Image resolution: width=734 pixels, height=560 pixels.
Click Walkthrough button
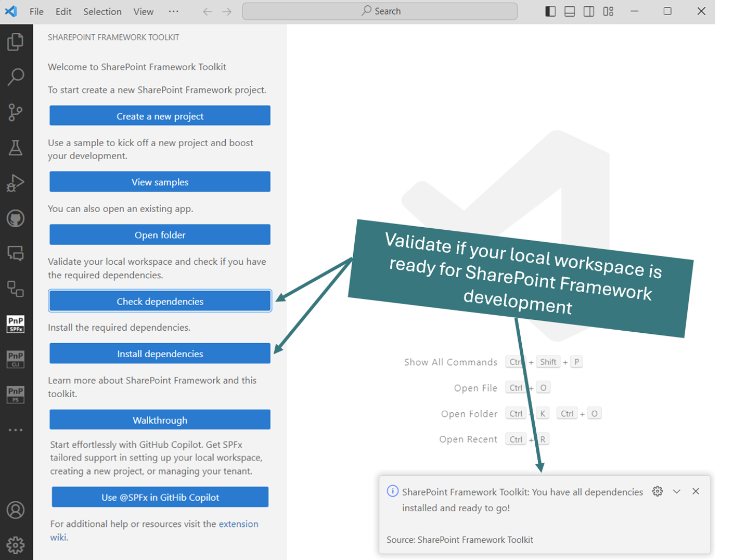point(160,420)
